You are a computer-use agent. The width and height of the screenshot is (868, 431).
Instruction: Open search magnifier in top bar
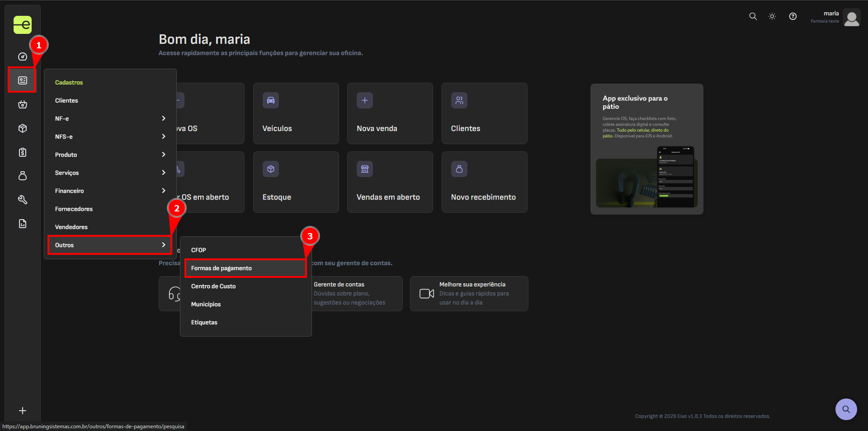pyautogui.click(x=753, y=16)
